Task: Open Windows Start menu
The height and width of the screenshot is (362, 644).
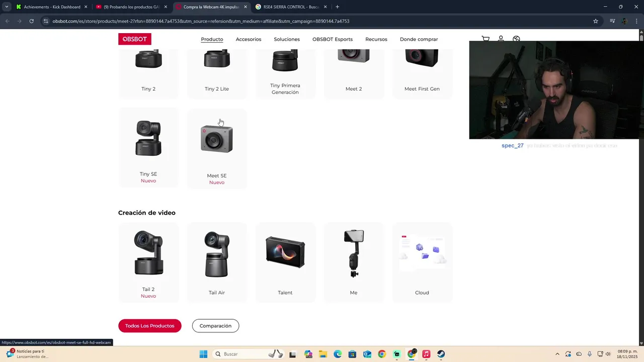Action: [x=203, y=354]
